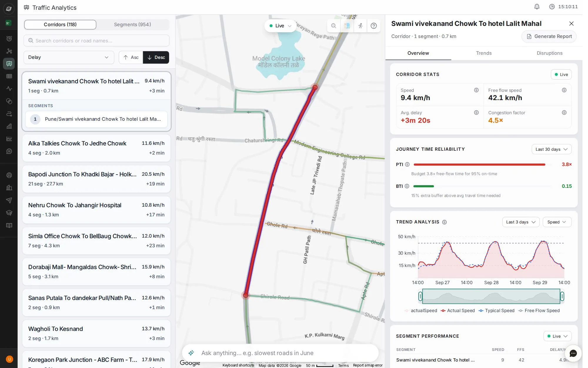Open the table grid sidebar icon
588x368 pixels.
coord(9,76)
